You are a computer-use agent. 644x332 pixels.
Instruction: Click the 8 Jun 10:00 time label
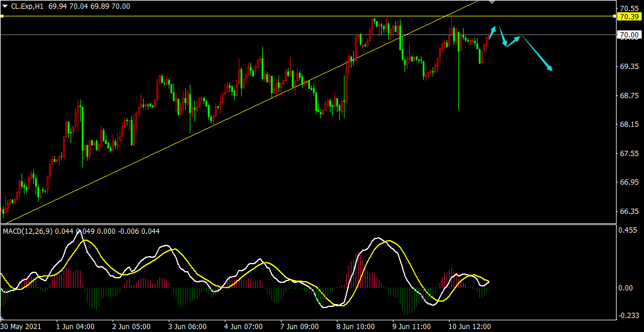point(356,327)
